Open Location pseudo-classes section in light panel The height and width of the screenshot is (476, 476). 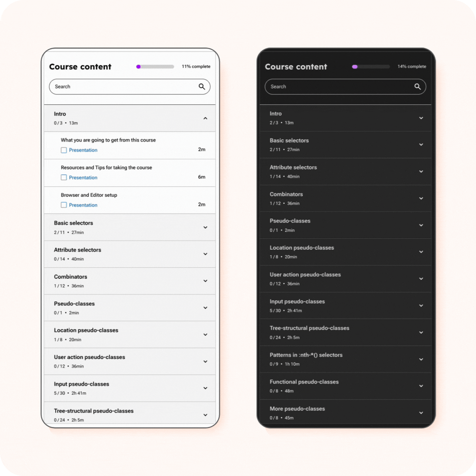pyautogui.click(x=130, y=335)
